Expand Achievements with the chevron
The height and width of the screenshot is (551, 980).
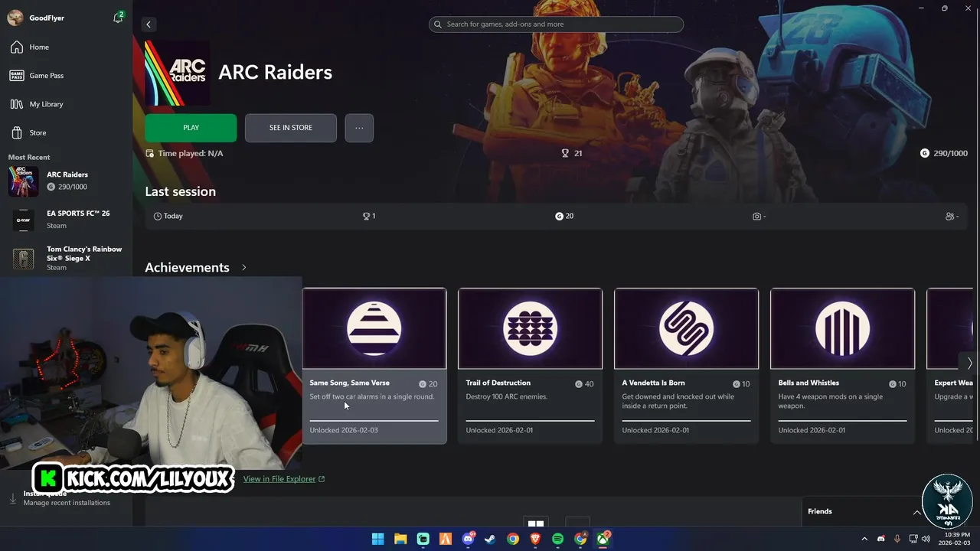pos(244,268)
